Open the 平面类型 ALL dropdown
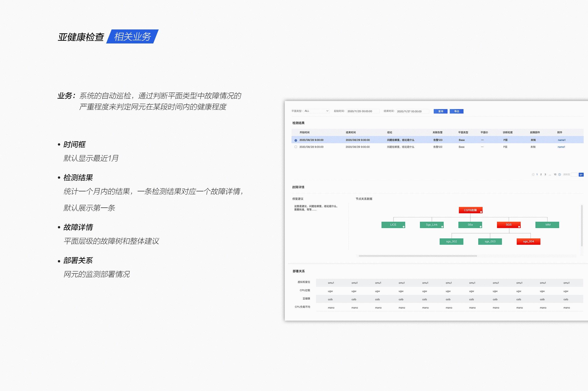 (316, 111)
